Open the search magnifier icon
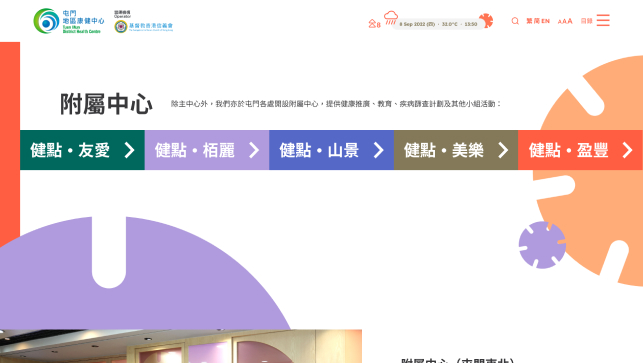 point(515,21)
